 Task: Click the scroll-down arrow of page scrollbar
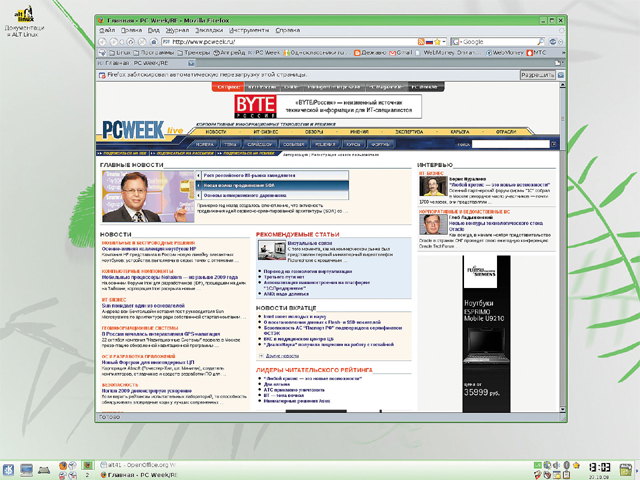pos(562,409)
